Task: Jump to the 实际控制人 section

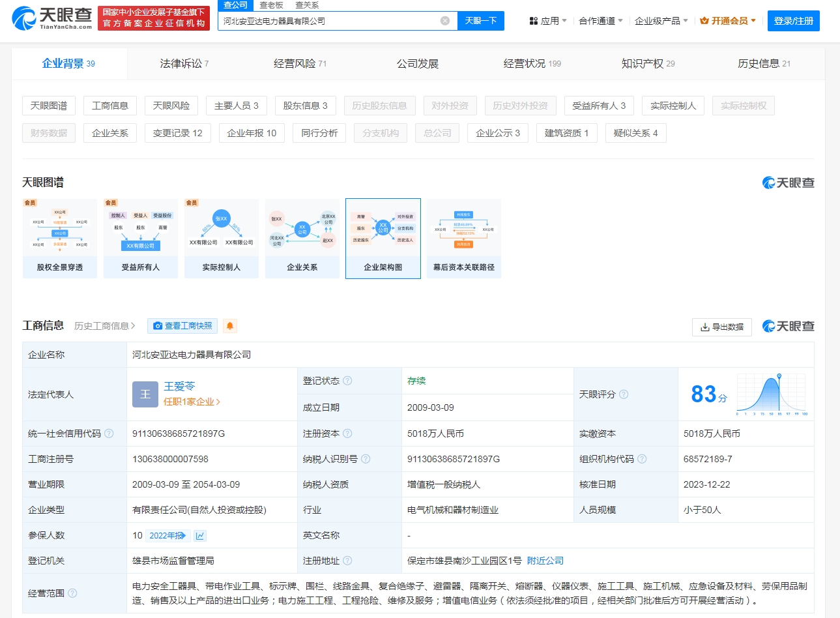Action: [x=673, y=106]
